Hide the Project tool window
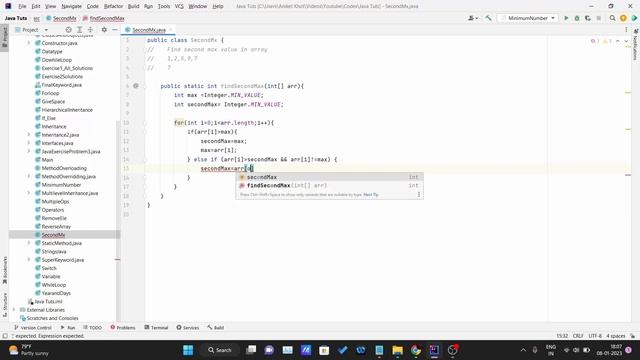 [x=115, y=30]
